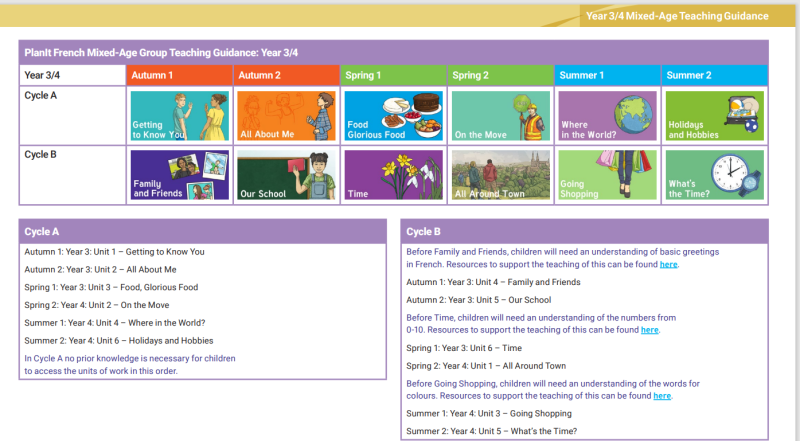Open the What's the Time? tile

click(715, 175)
